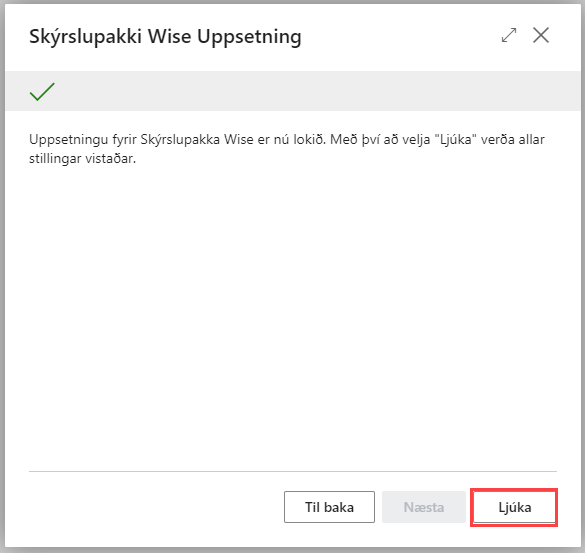Screen dimensions: 585x553
Task: Finish setup with the Ljúka button
Action: (x=514, y=507)
